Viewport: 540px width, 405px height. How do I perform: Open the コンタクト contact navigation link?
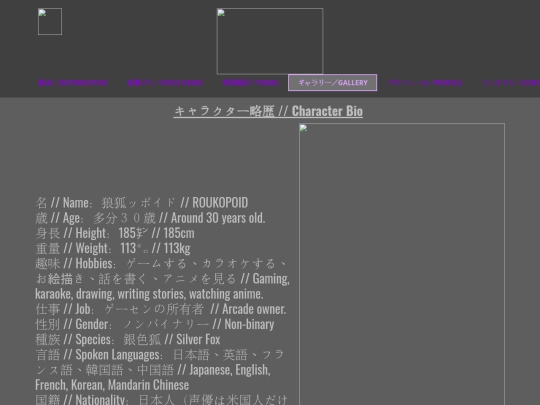coord(511,83)
